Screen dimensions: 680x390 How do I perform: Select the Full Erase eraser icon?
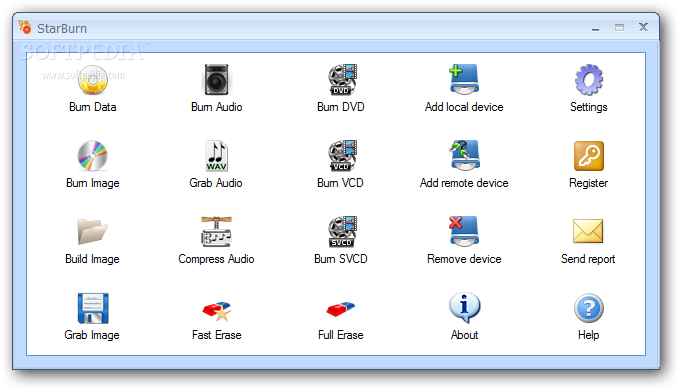click(341, 309)
